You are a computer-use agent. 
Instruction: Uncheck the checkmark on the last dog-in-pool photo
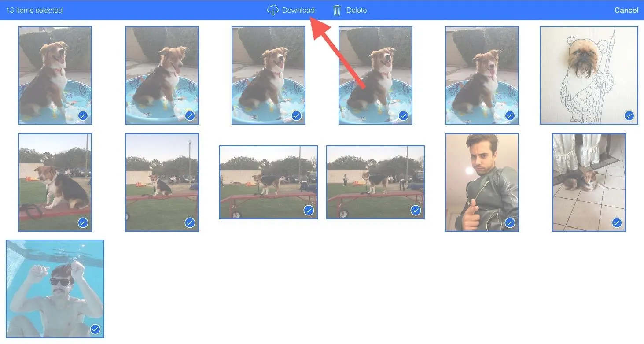[510, 115]
